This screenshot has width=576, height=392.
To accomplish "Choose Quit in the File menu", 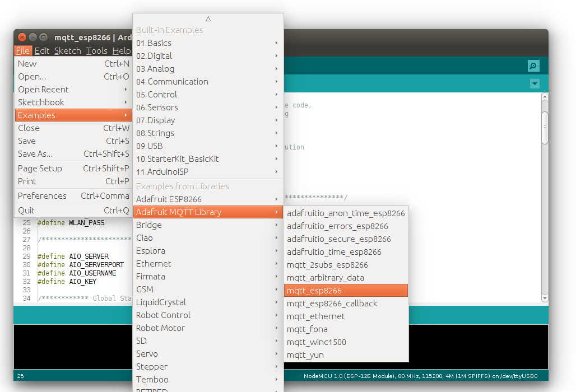I will tap(73, 211).
